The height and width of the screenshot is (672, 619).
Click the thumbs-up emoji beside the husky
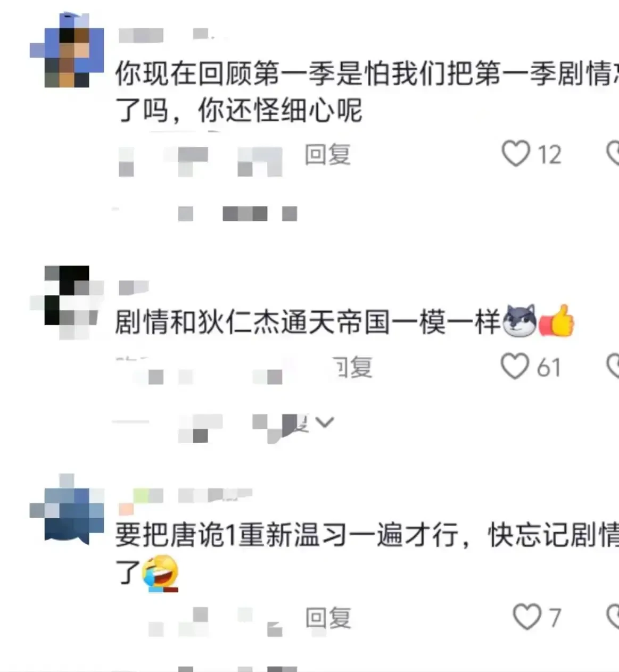[556, 321]
